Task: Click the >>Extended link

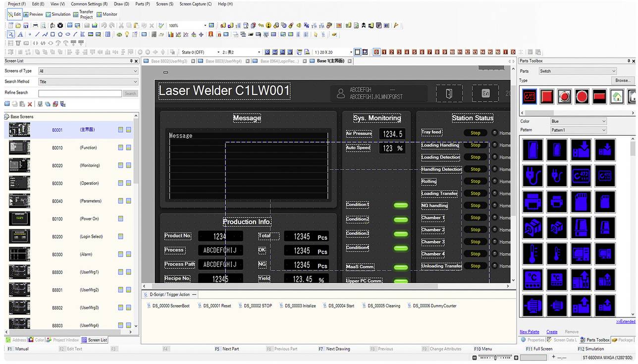Action: click(x=625, y=321)
